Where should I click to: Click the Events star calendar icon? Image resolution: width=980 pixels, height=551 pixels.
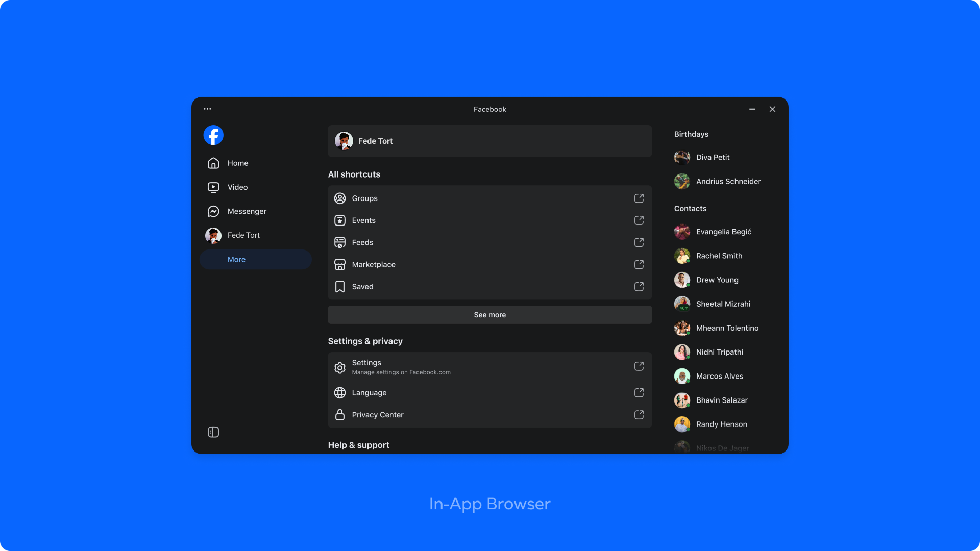tap(340, 220)
